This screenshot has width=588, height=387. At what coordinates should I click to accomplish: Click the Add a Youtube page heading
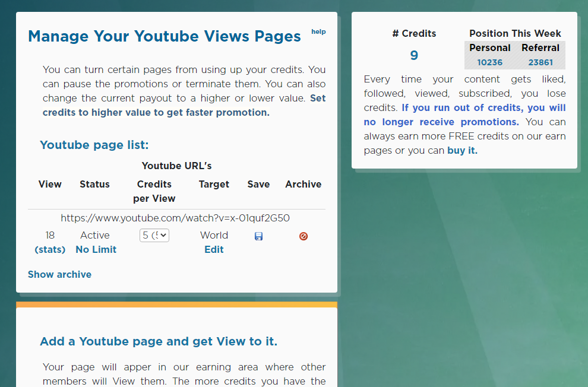[159, 341]
